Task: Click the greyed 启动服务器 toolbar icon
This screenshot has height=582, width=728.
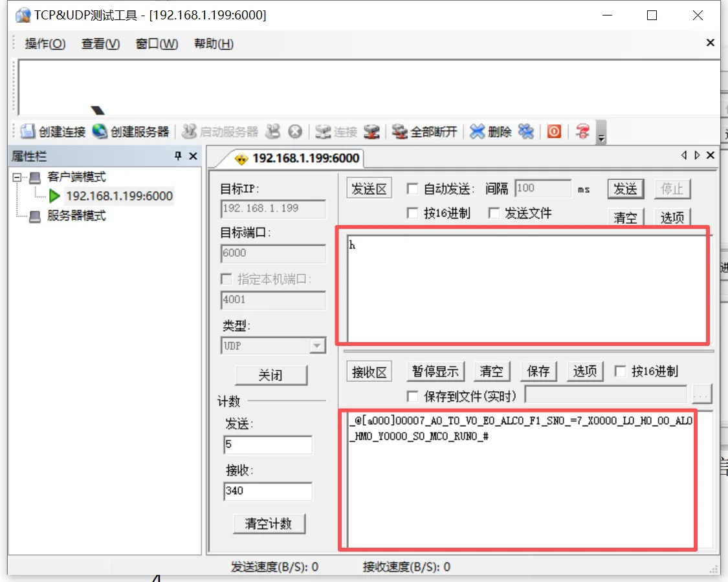Action: tap(189, 131)
